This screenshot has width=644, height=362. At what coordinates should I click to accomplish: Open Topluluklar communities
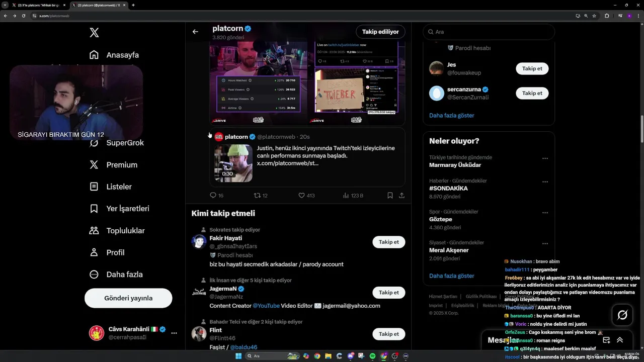pyautogui.click(x=117, y=231)
